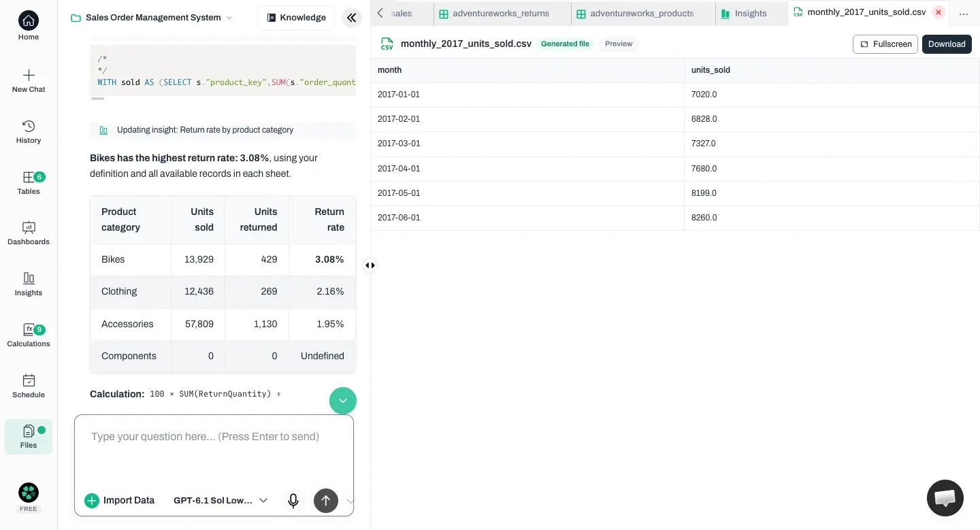Switch to the adventureworks_products tab
980x530 pixels.
pos(643,14)
